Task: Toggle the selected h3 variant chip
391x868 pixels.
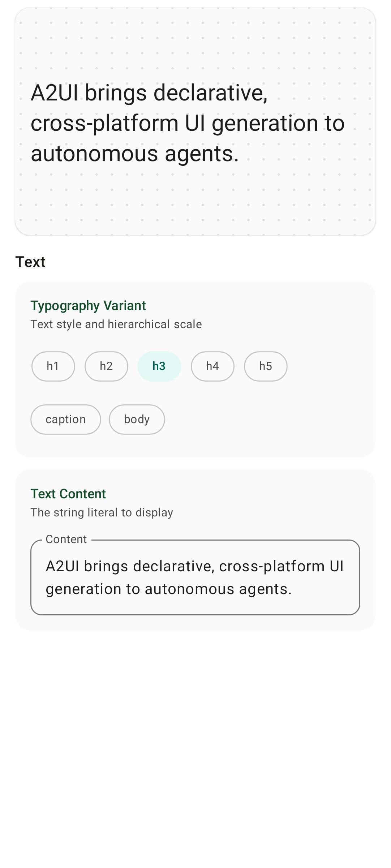Action: 159,366
